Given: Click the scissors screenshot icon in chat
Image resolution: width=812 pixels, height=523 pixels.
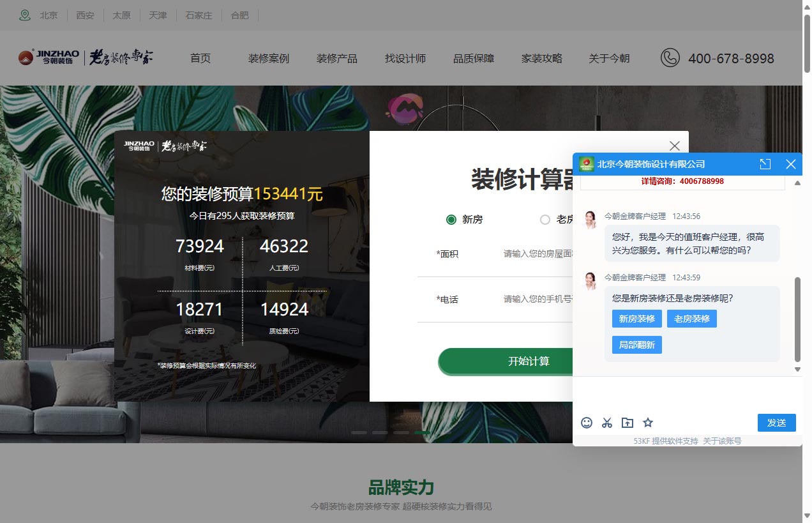Looking at the screenshot, I should click(x=607, y=423).
